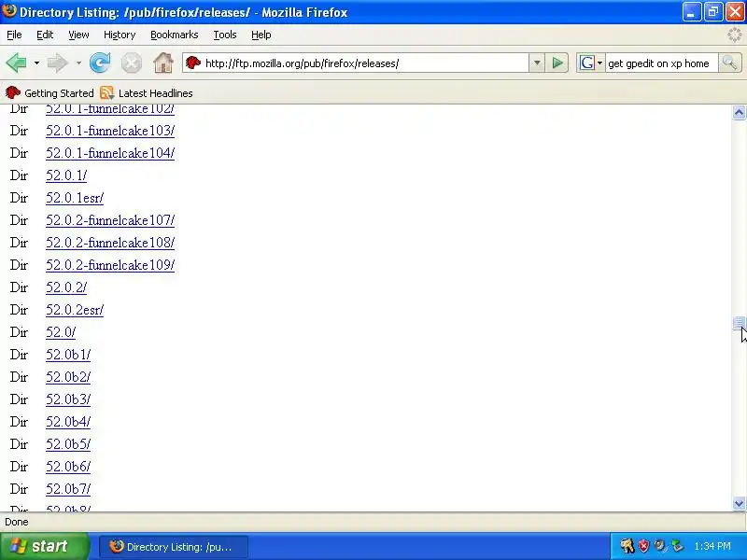Open the History menu
Viewport: 747px width, 560px height.
120,35
